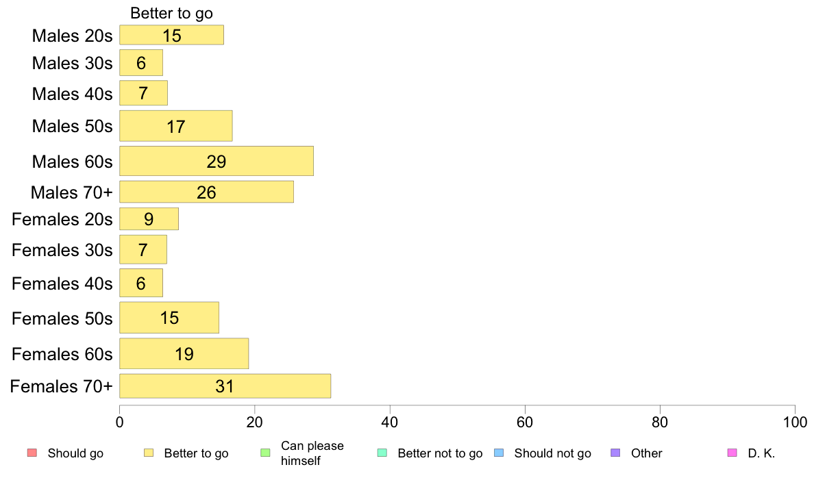The height and width of the screenshot is (504, 814).
Task: Click the yellow Better to go legend swatch
Action: pyautogui.click(x=148, y=453)
